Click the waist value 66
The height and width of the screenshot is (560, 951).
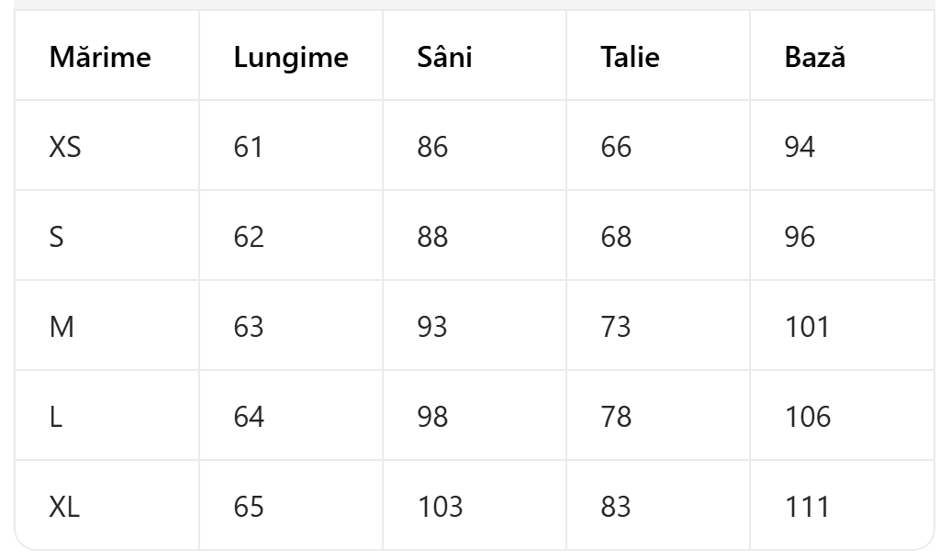[616, 147]
